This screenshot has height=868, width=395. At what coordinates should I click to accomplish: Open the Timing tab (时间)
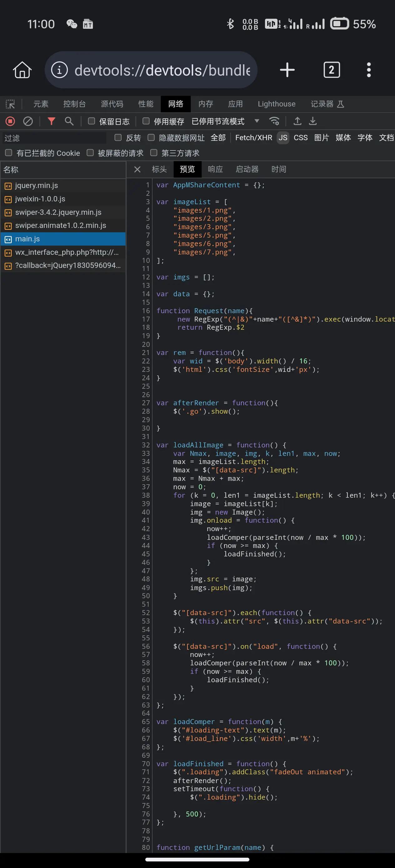pyautogui.click(x=279, y=169)
